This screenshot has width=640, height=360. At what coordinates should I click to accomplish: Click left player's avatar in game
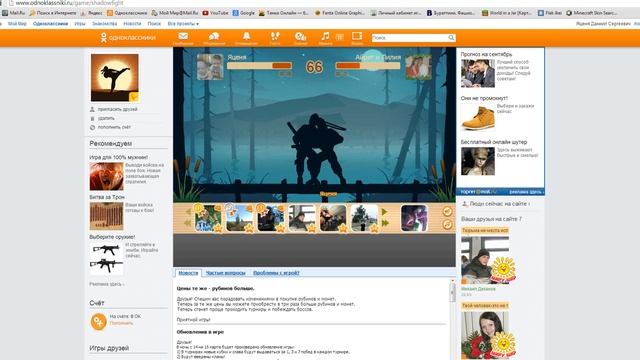(210, 67)
